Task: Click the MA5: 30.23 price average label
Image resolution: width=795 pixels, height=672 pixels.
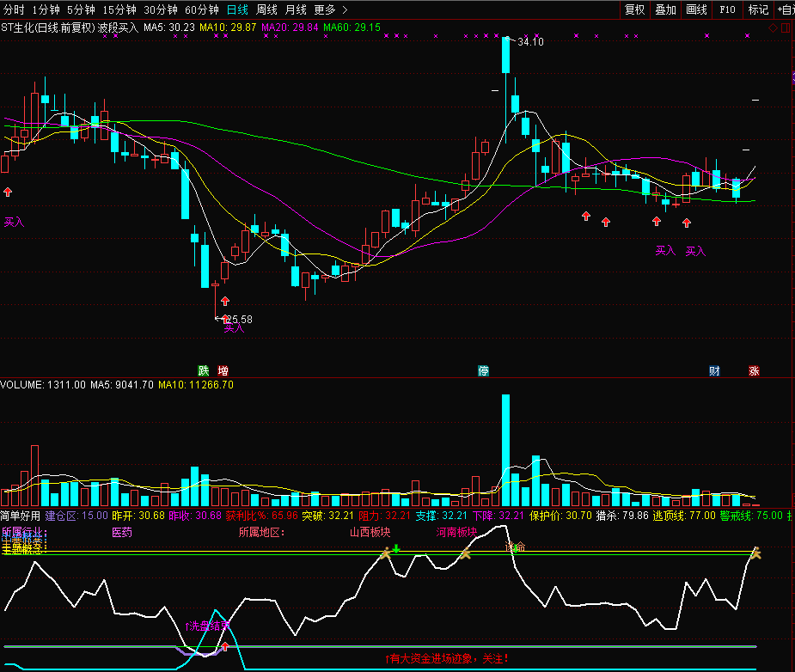Action: 168,27
